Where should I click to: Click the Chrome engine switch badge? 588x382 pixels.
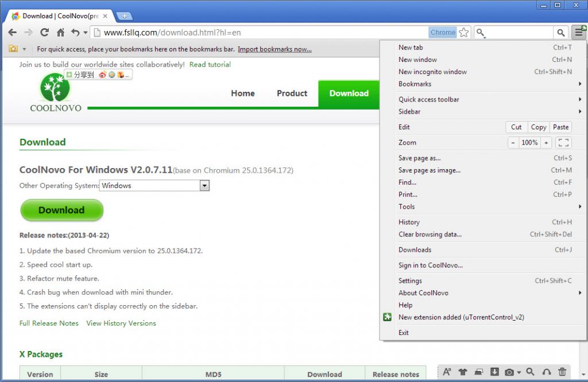click(443, 33)
